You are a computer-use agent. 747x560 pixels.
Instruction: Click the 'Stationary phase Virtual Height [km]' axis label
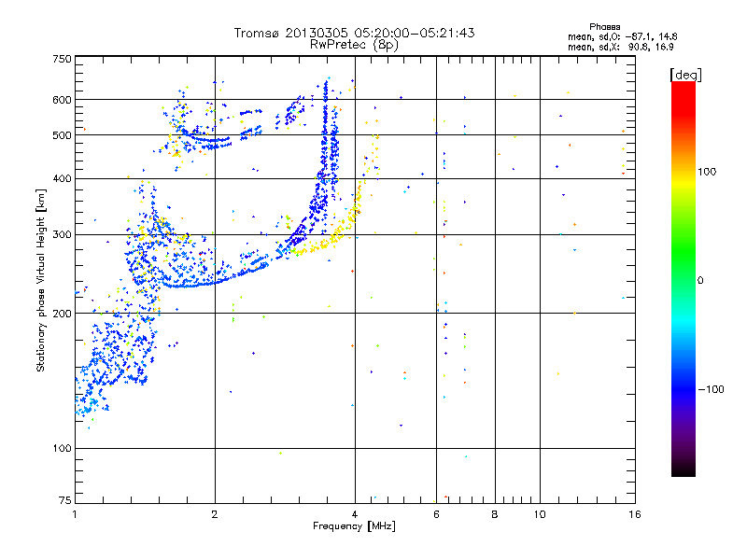41,281
